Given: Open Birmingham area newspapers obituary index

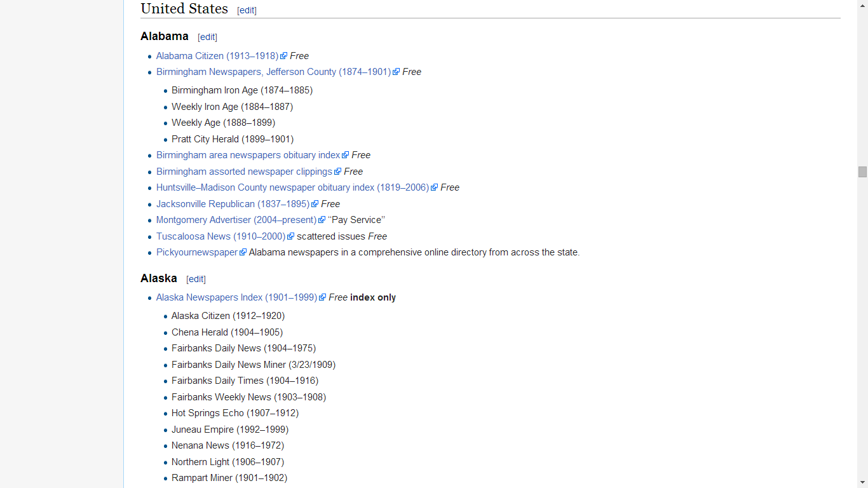Looking at the screenshot, I should click(248, 155).
